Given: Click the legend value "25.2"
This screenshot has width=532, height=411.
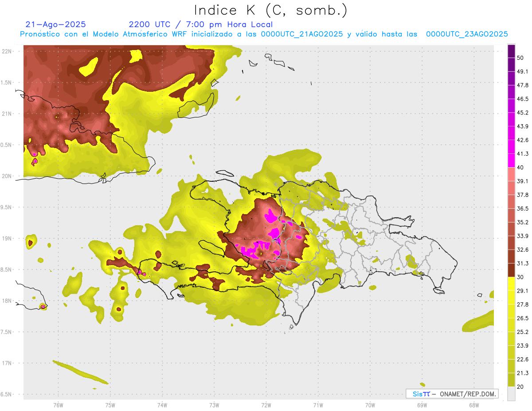Looking at the screenshot, I should click(523, 332).
